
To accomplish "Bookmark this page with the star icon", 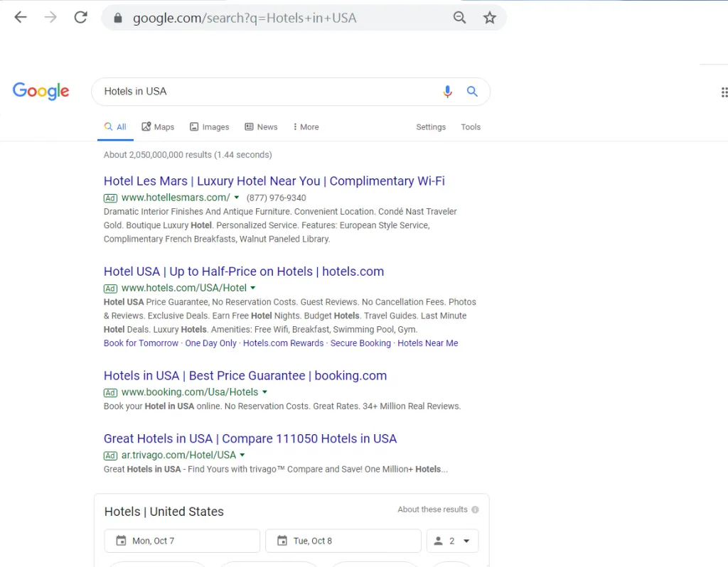I will coord(489,18).
